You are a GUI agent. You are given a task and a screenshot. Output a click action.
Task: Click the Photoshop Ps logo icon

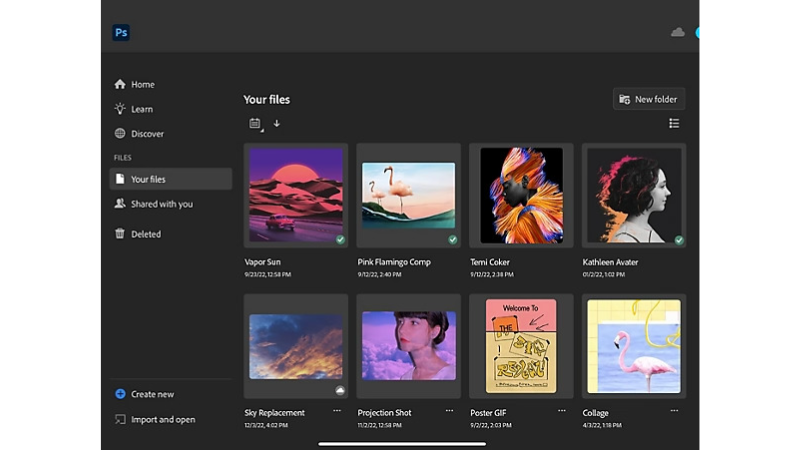coord(121,33)
